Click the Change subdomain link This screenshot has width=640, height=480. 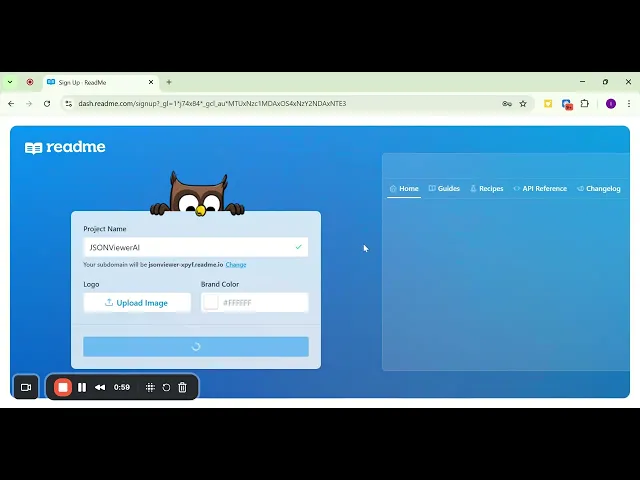tap(236, 264)
